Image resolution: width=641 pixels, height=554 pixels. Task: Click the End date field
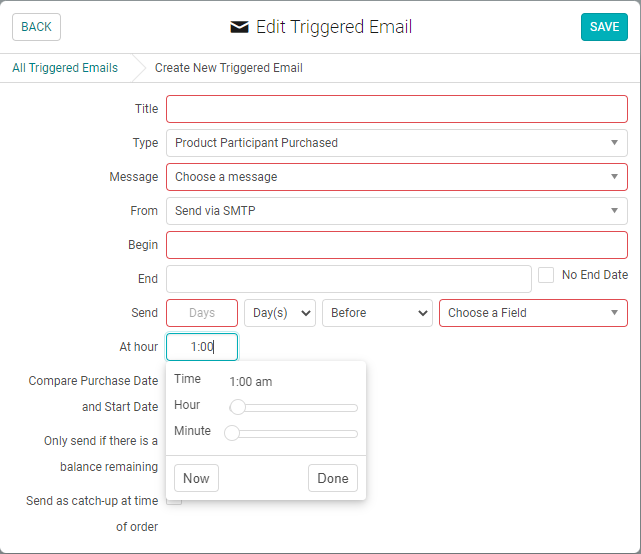click(349, 279)
